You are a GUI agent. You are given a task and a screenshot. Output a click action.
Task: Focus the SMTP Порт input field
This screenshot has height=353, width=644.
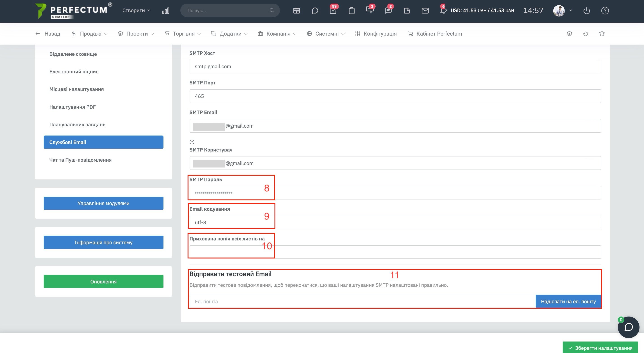pos(395,96)
